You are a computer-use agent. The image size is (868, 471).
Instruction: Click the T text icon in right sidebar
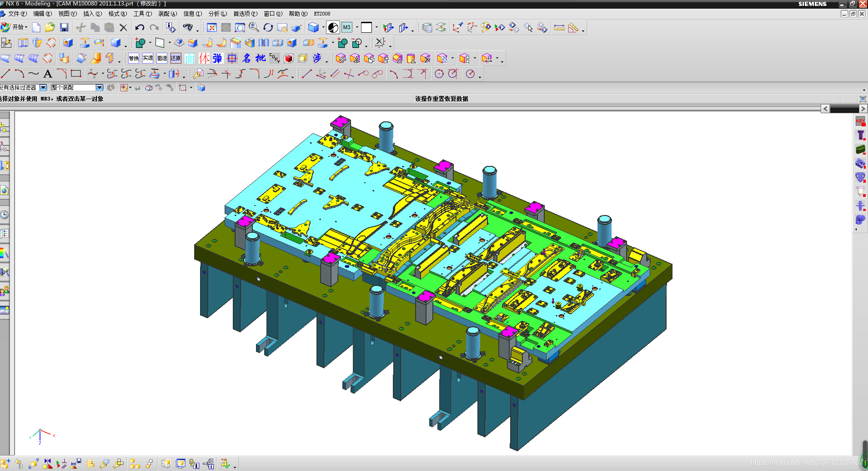point(860,135)
